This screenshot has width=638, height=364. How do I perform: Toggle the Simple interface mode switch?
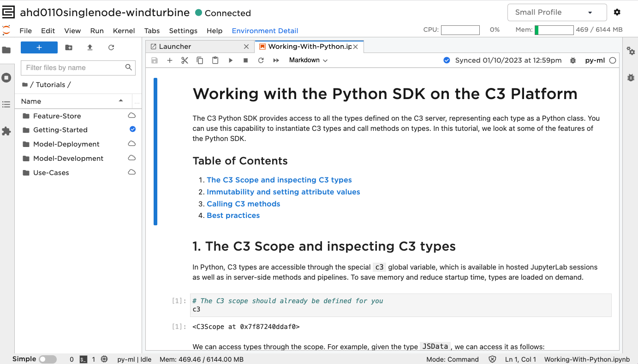click(48, 359)
